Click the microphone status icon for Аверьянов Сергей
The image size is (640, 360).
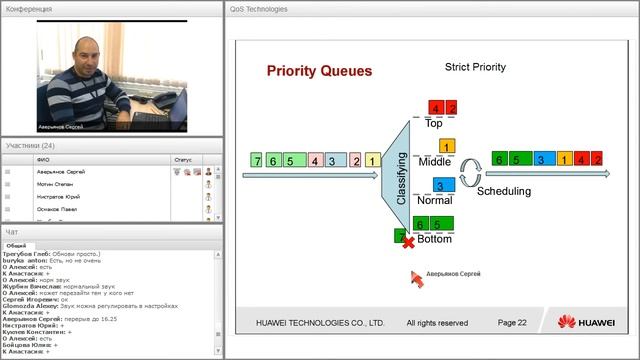coord(177,172)
